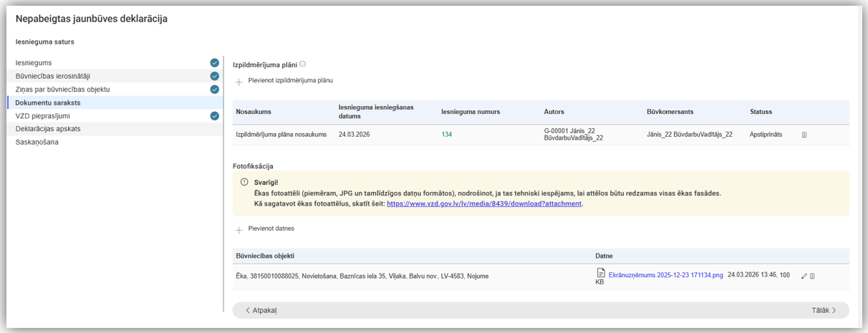Edit the attached Ekrānuzņēmums file with pencil icon
This screenshot has width=868, height=333.
804,276
